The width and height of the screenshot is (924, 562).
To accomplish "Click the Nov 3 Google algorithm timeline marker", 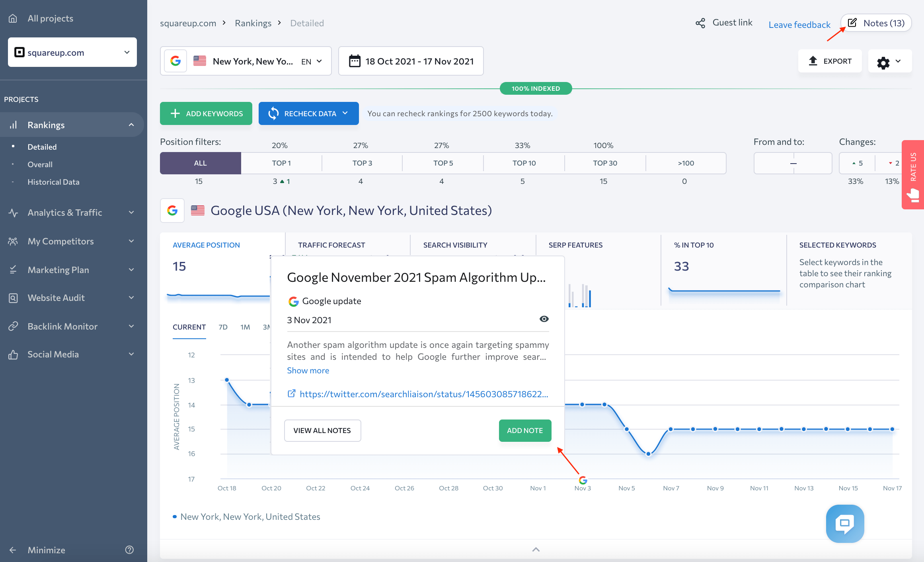I will [583, 480].
